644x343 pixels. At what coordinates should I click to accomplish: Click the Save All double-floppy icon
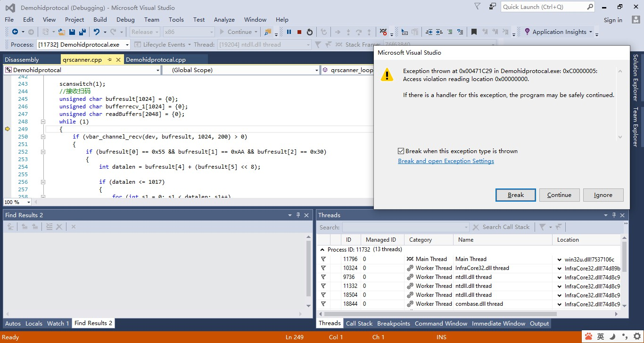tap(83, 32)
